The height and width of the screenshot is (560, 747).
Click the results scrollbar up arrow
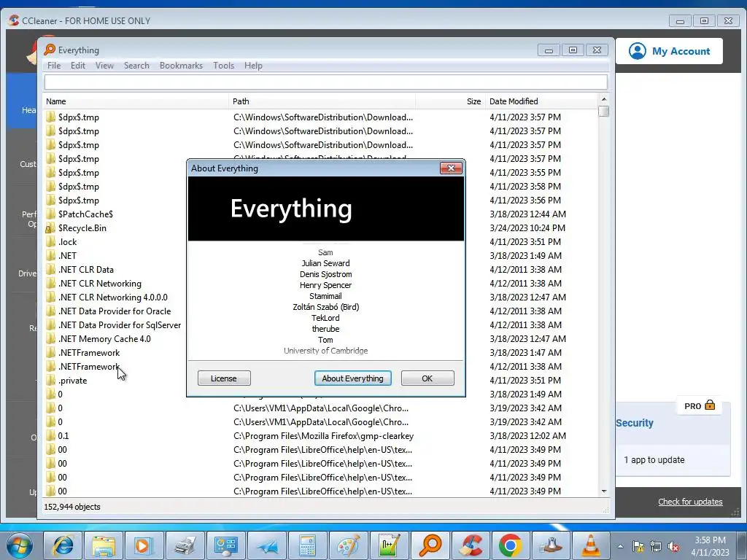click(x=603, y=99)
